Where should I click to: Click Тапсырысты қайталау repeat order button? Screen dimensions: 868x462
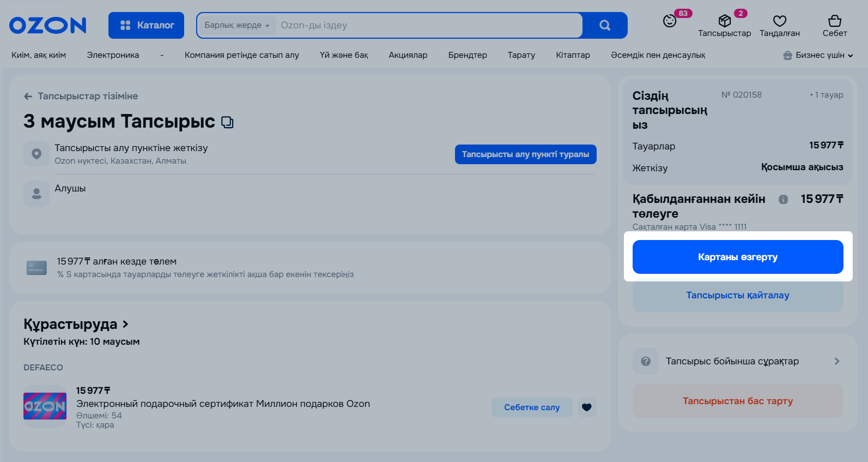[738, 295]
